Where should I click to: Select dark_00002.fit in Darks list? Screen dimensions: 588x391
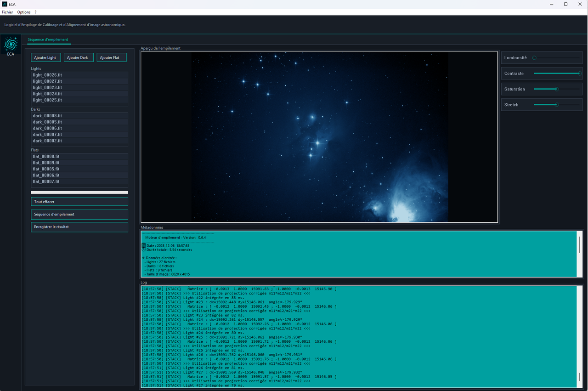[79, 141]
